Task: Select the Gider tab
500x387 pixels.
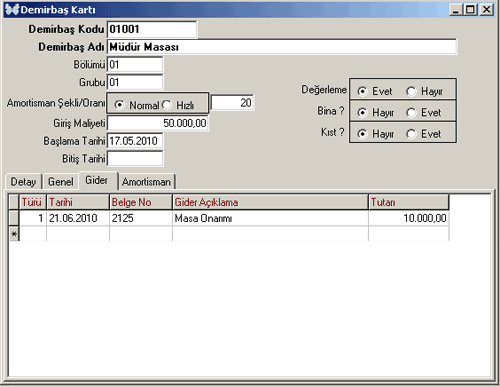Action: click(97, 180)
